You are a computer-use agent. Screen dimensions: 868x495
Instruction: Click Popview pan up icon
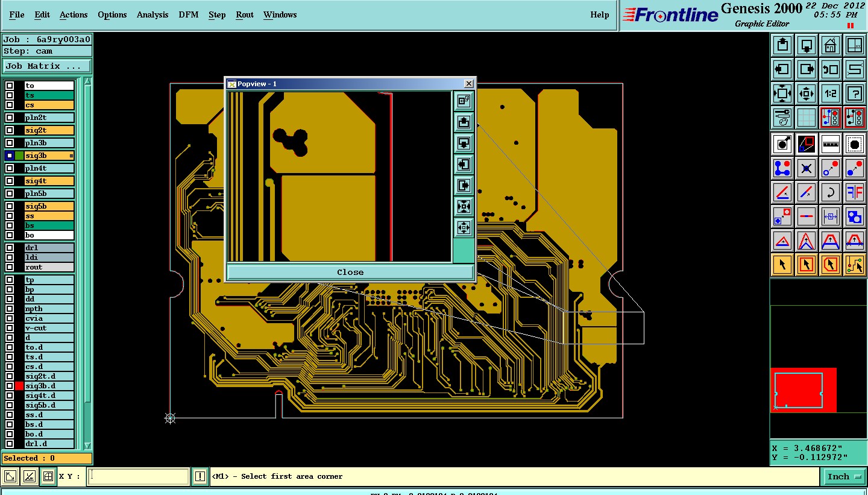click(464, 122)
